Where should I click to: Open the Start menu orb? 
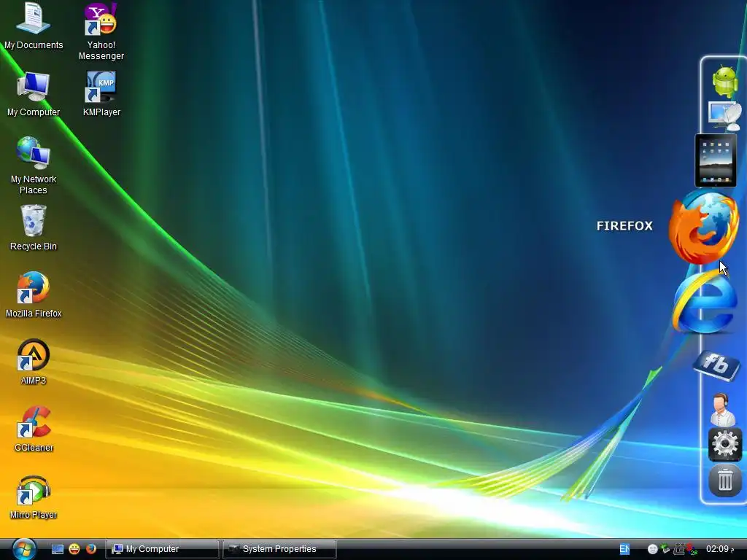pos(24,548)
